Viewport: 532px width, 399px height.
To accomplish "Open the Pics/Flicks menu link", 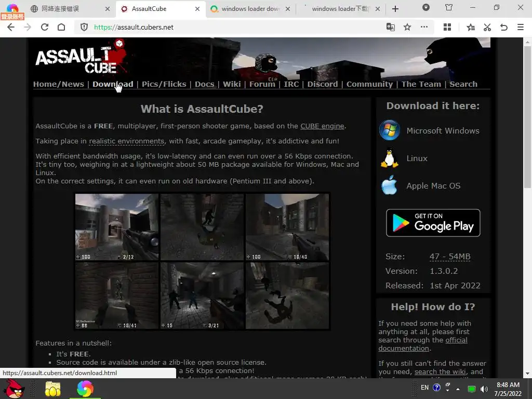I will tap(164, 84).
